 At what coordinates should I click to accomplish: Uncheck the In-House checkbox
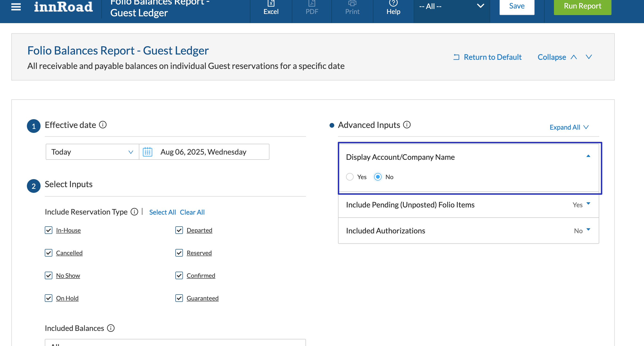[x=49, y=230]
